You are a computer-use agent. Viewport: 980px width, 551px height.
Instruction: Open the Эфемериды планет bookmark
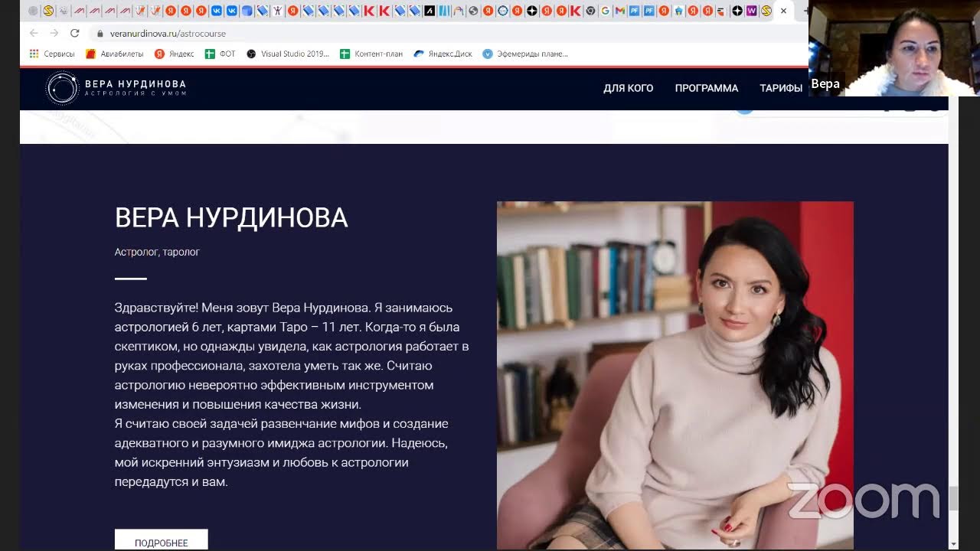point(525,54)
